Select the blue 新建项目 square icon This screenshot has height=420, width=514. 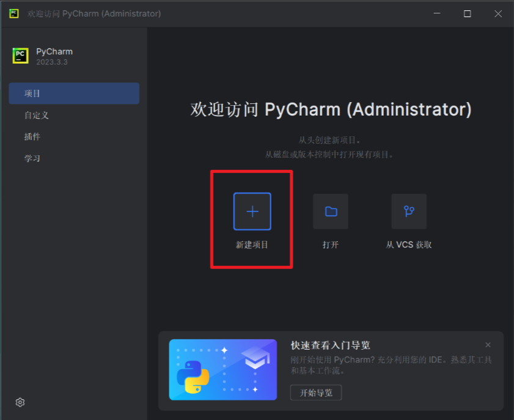click(252, 211)
